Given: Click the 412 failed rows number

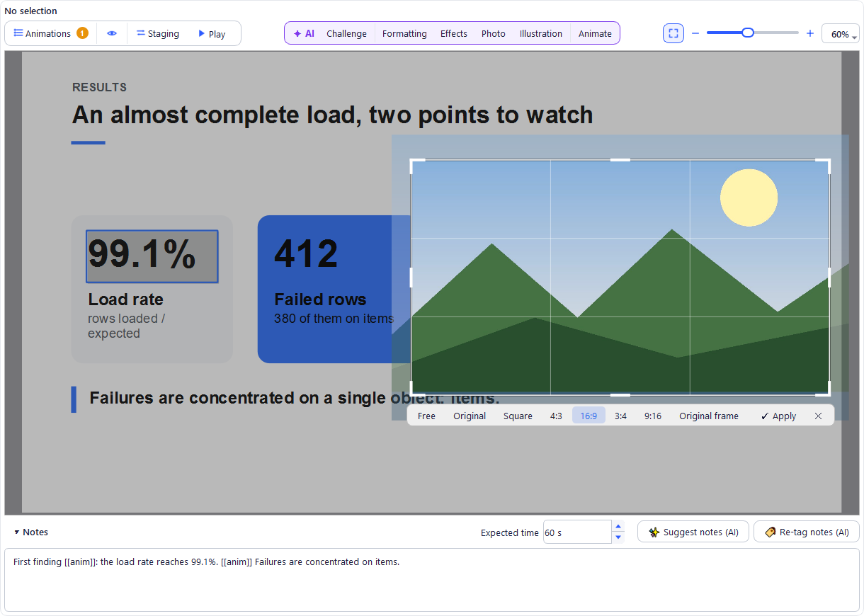Looking at the screenshot, I should click(x=306, y=253).
